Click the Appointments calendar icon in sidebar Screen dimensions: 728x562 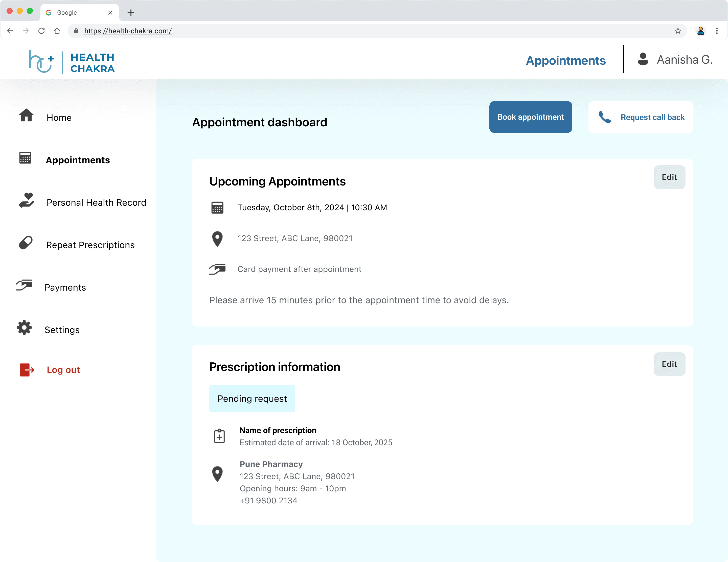tap(25, 158)
